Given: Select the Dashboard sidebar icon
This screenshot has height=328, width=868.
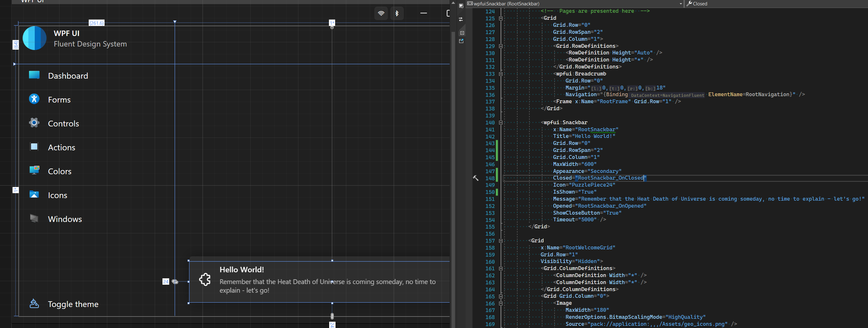Looking at the screenshot, I should point(34,75).
